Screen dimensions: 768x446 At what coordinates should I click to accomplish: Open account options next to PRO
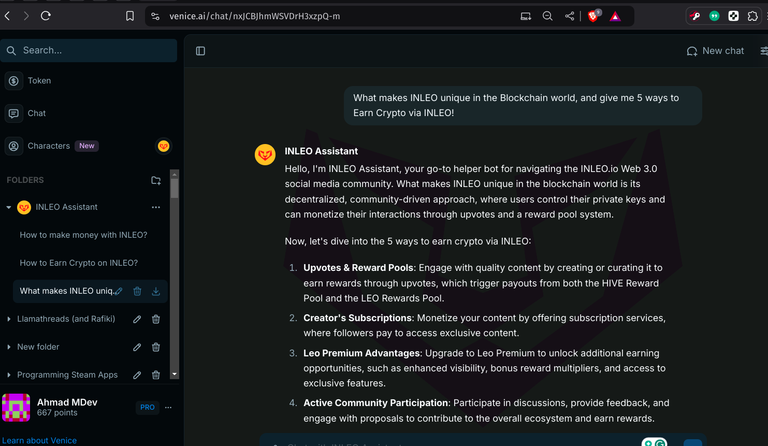(x=168, y=407)
